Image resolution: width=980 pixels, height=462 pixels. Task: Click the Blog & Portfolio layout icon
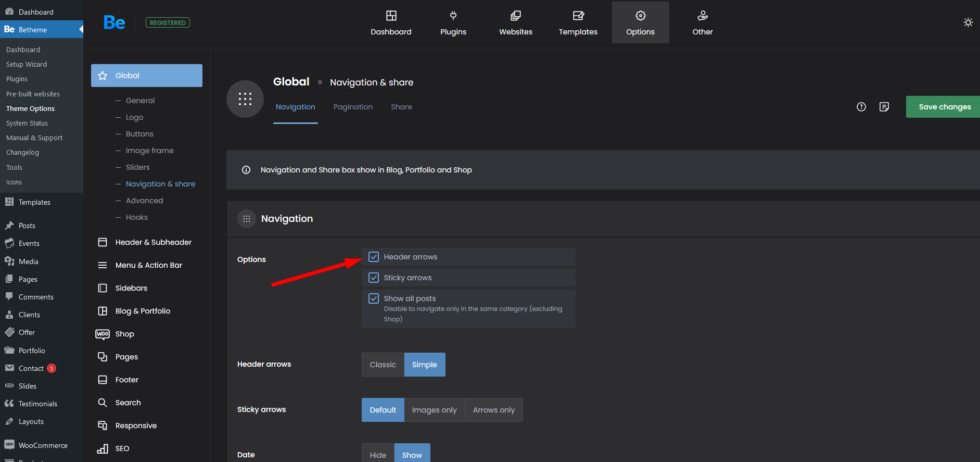pyautogui.click(x=103, y=311)
